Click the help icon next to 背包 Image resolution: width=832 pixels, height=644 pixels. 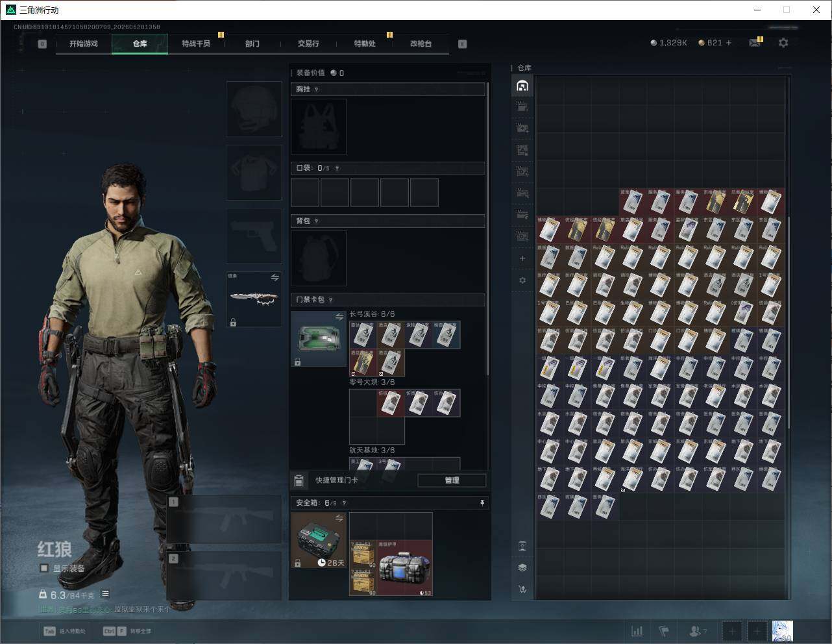pyautogui.click(x=317, y=221)
